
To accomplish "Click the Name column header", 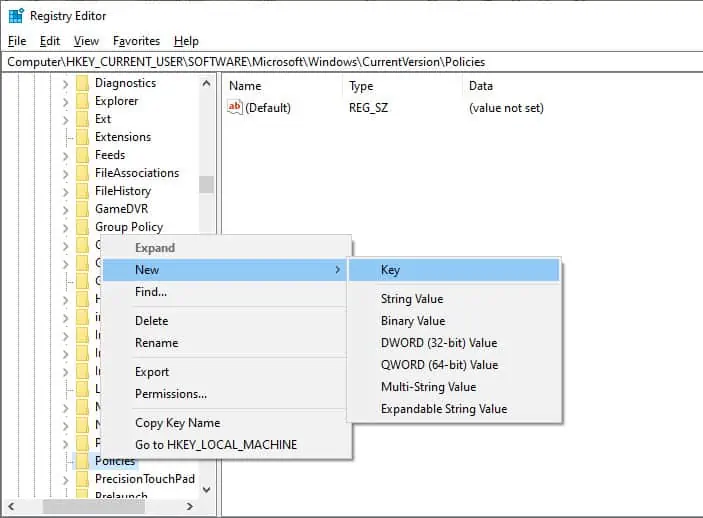I will [282, 86].
